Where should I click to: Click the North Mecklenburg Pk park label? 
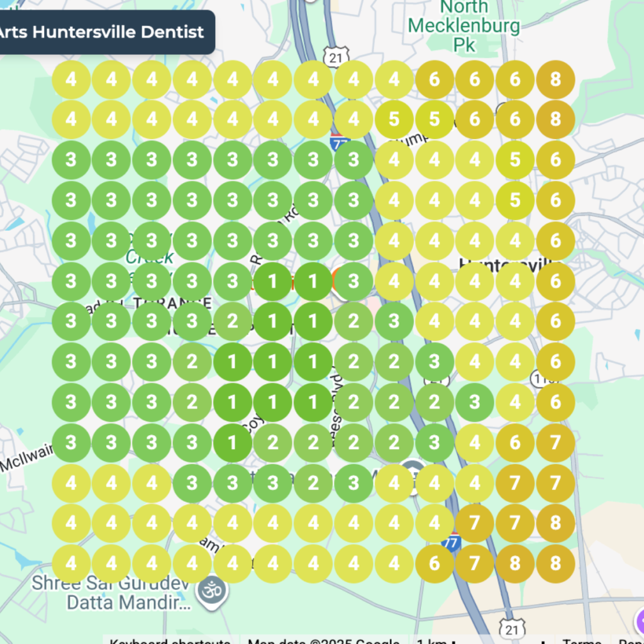pos(464,26)
